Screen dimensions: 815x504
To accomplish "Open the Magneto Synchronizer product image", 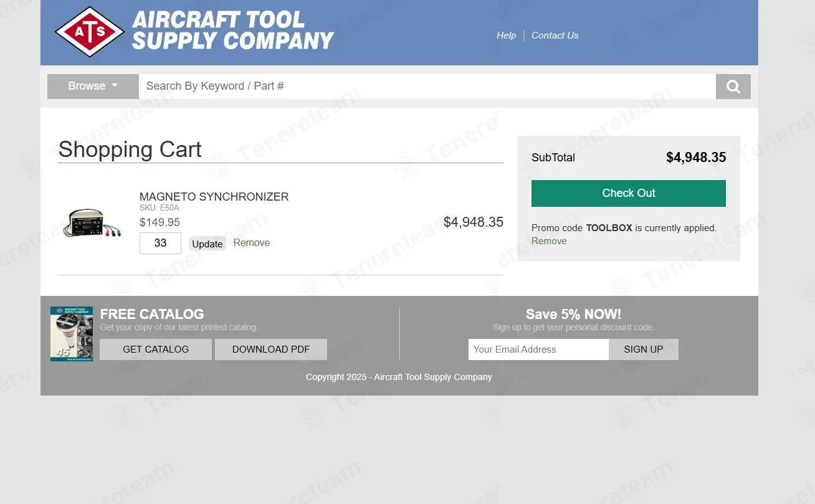I will (x=92, y=223).
